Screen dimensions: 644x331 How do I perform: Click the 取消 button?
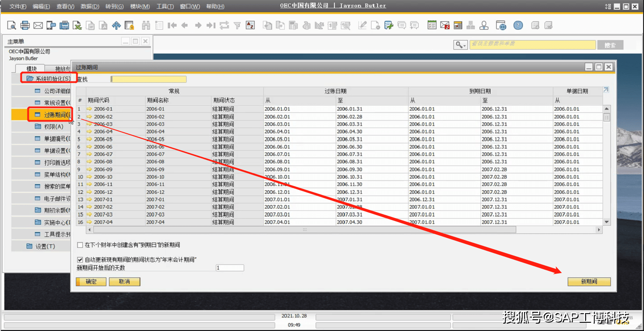click(x=125, y=282)
